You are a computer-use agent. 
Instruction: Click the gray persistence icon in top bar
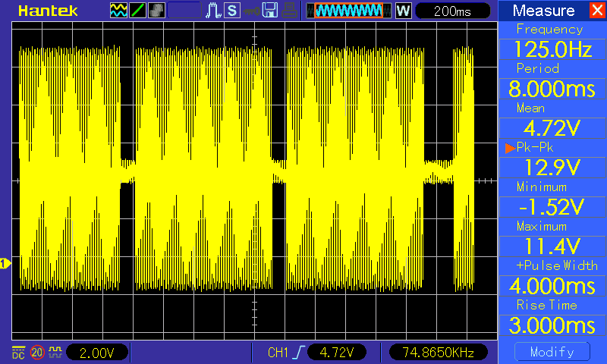point(157,11)
